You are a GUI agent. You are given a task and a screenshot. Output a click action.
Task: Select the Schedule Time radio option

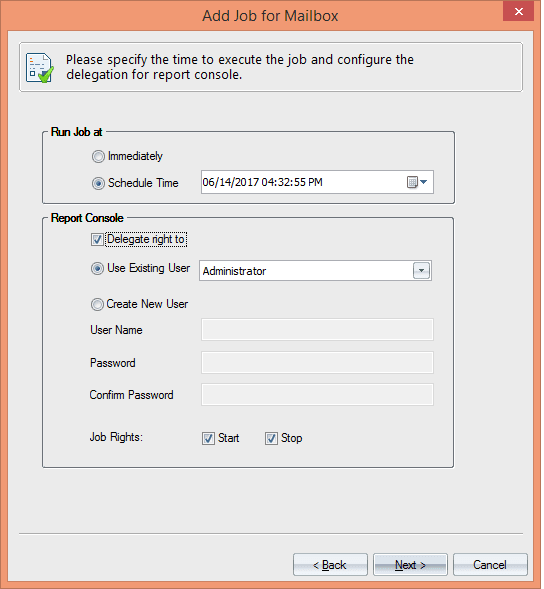point(98,183)
